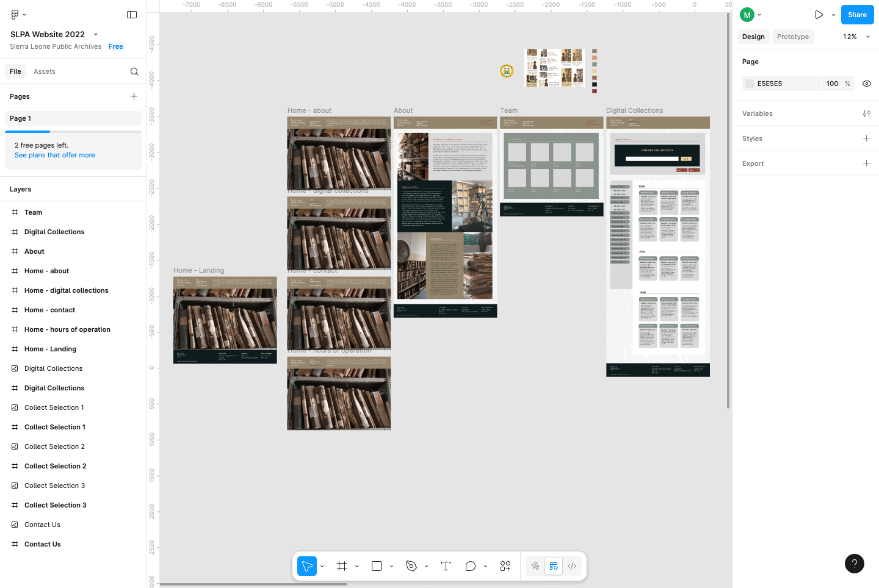This screenshot has width=879, height=588.
Task: Open the Actions components tool
Action: pos(505,566)
